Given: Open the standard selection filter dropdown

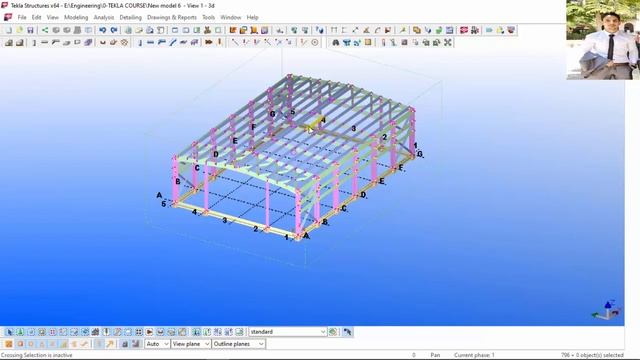Looking at the screenshot, I should 288,332.
